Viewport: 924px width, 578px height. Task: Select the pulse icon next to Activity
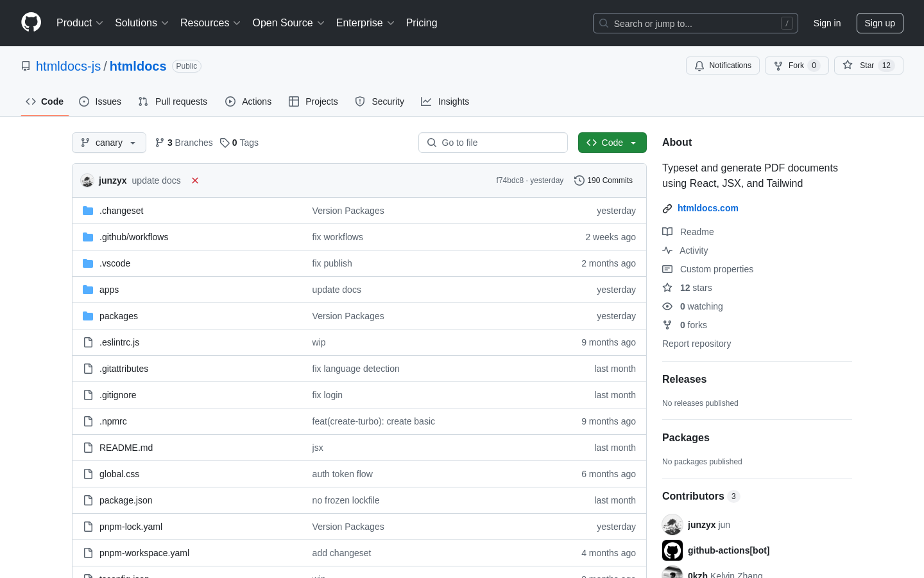pos(667,250)
